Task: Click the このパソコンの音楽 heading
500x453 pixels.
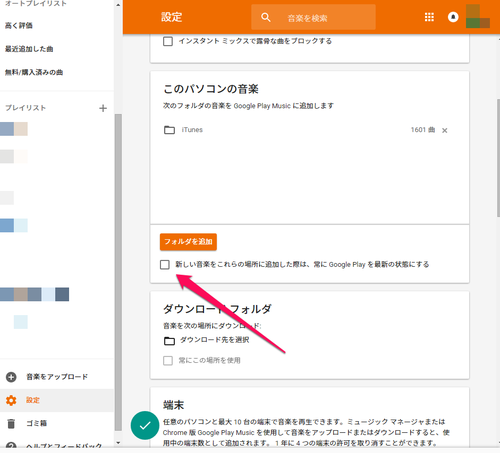Action: pyautogui.click(x=211, y=89)
